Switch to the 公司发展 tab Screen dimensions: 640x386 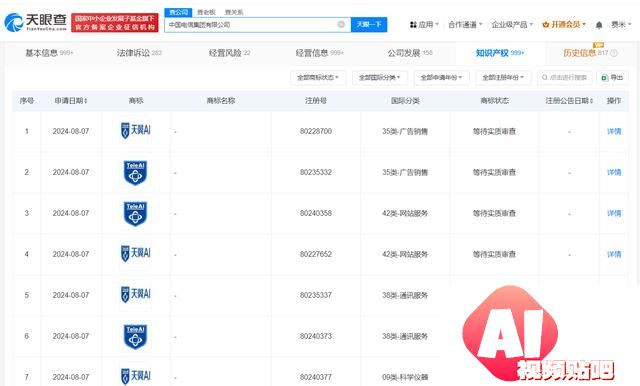[410, 53]
